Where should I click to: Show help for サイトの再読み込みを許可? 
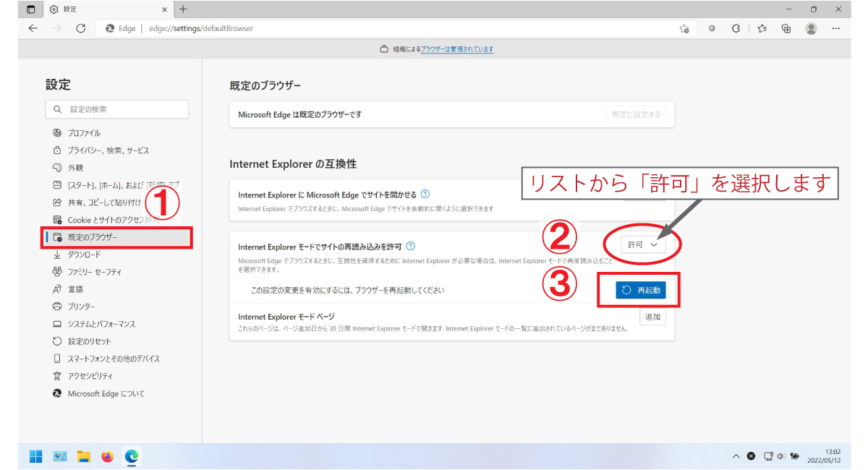[x=410, y=247]
